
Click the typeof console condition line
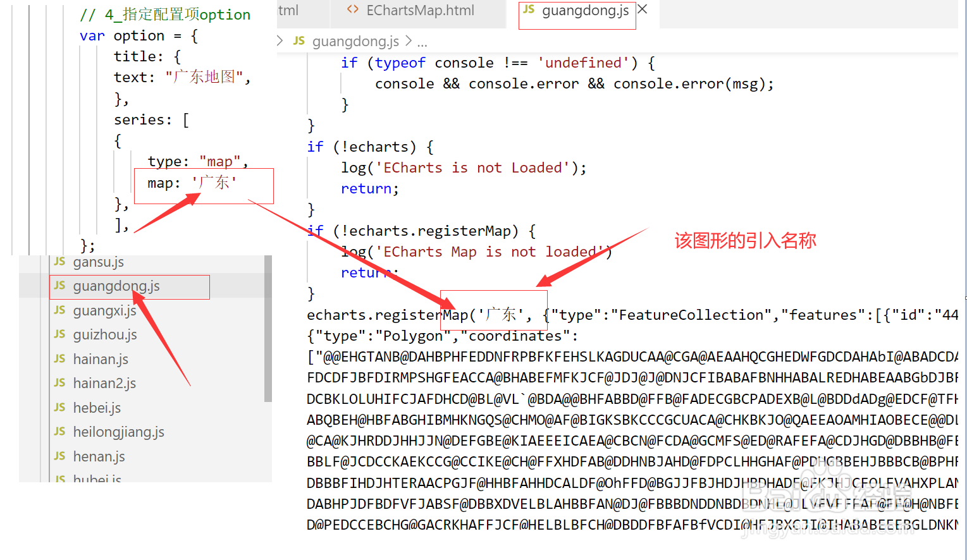pyautogui.click(x=498, y=63)
